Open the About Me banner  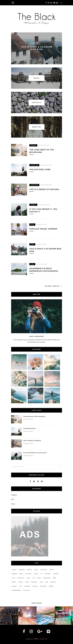point(36,127)
